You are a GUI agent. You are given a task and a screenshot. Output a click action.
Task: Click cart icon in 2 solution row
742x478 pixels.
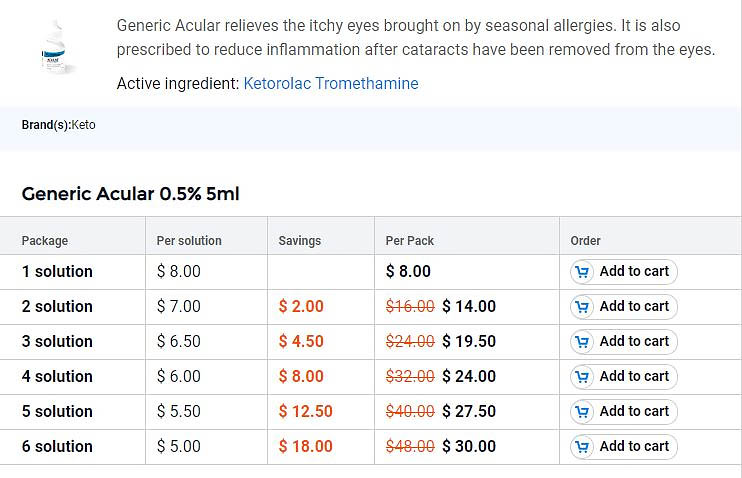click(x=583, y=307)
